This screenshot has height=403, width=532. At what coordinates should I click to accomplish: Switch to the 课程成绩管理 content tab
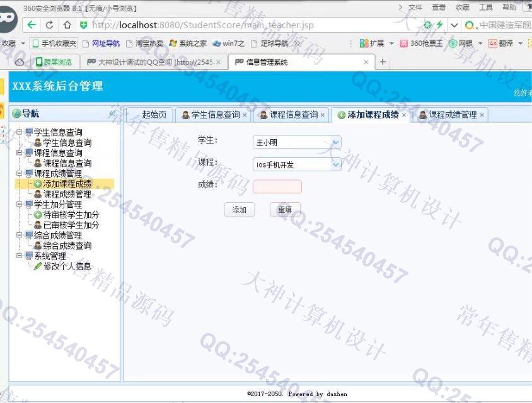click(x=450, y=115)
